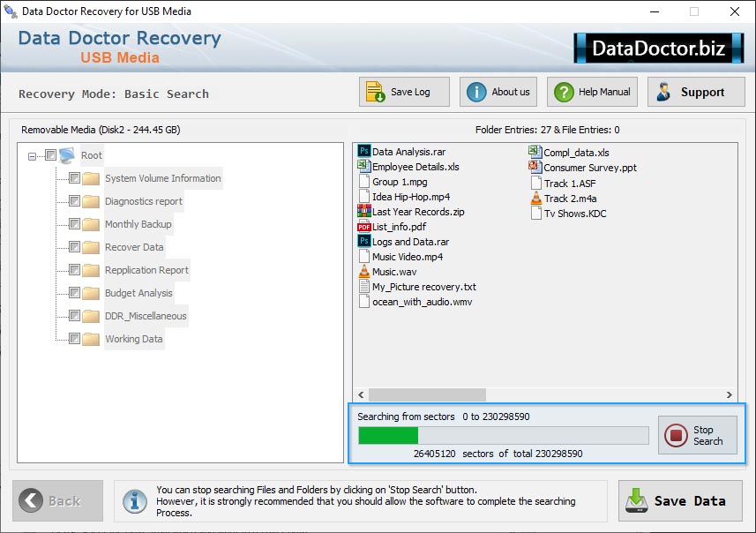Click the DataDoctor.biz logo banner
756x533 pixels.
click(659, 48)
